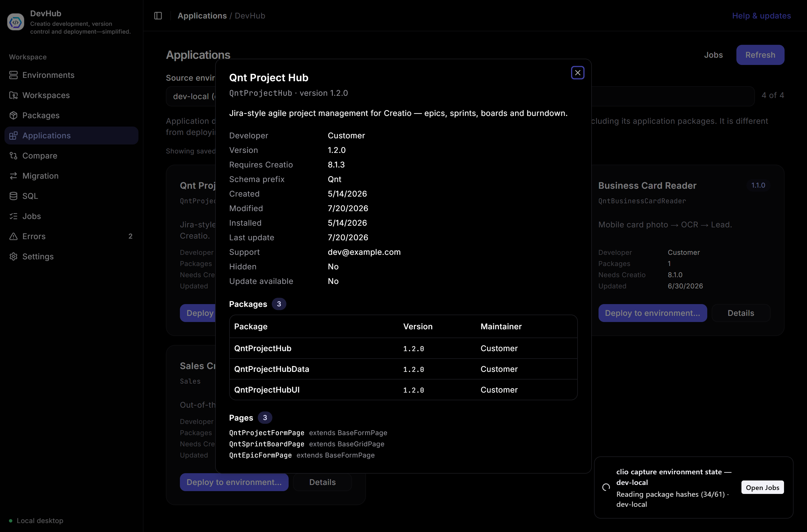This screenshot has height=532, width=807.
Task: Open Details for Business Card Reader
Action: tap(741, 313)
